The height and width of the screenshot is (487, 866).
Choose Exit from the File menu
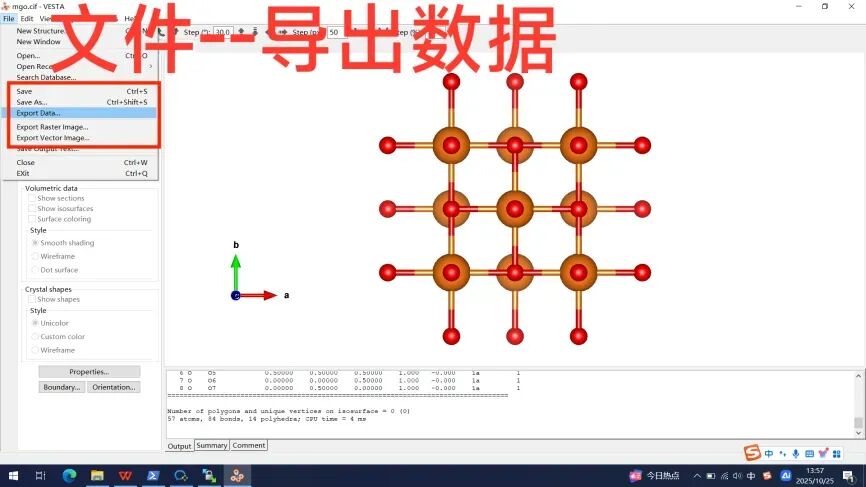80,173
